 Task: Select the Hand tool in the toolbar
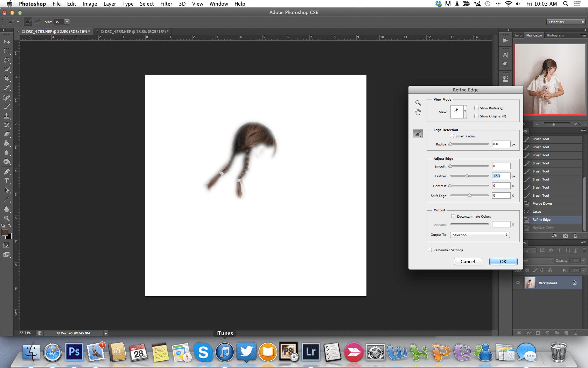[x=7, y=209]
